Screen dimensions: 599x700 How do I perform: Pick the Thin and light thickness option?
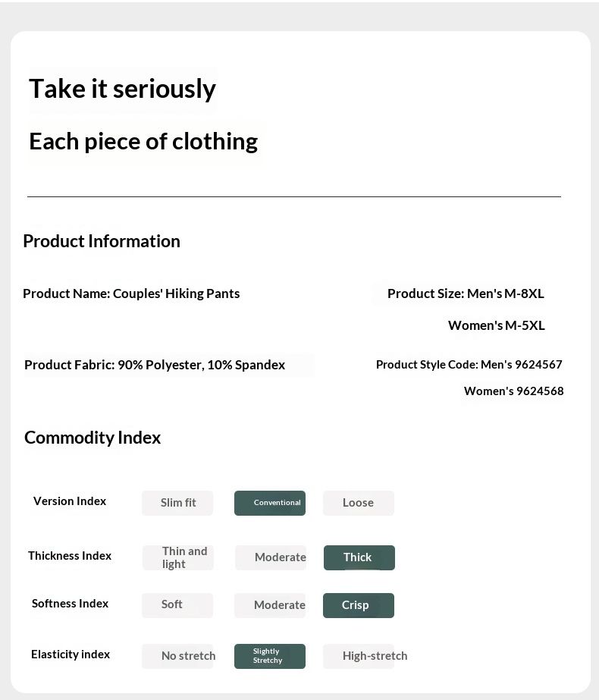pyautogui.click(x=178, y=557)
